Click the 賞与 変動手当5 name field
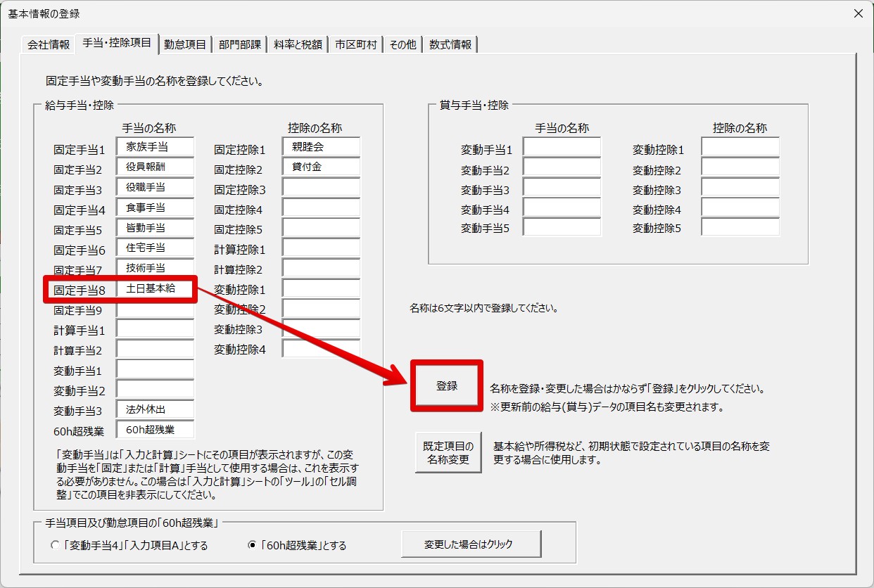This screenshot has width=874, height=588. click(562, 227)
